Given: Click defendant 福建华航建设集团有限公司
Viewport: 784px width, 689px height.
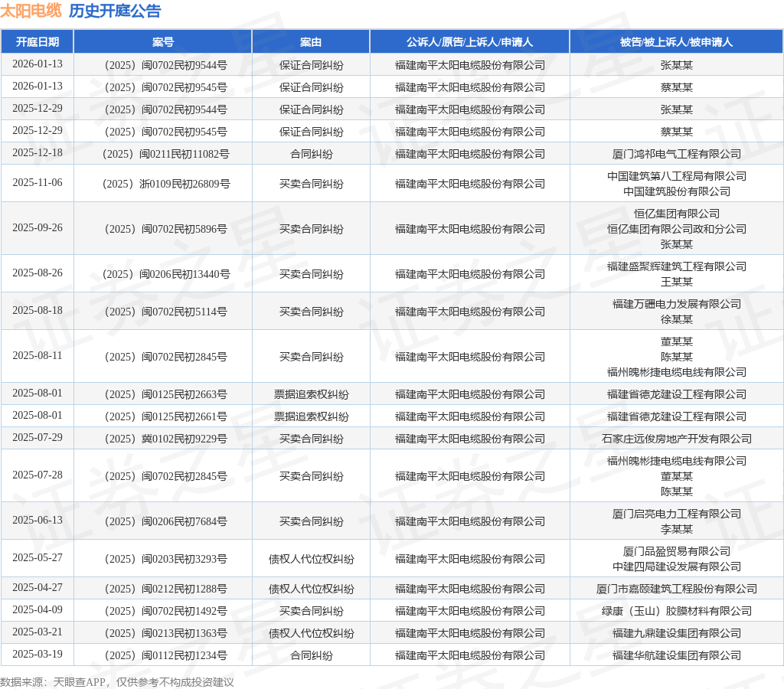Looking at the screenshot, I should pos(677,655).
